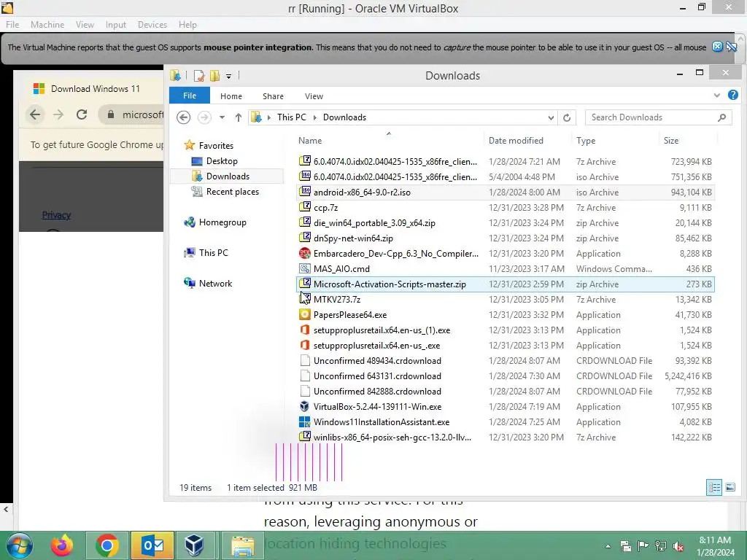747x560 pixels.
Task: Expand address bar history dropdown
Action: point(551,117)
